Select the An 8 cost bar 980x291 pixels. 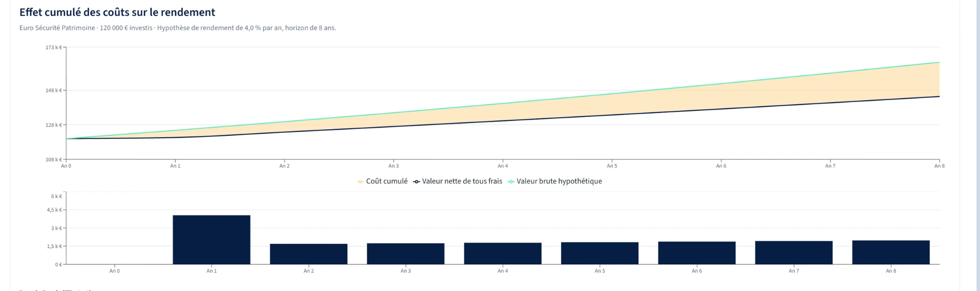891,252
